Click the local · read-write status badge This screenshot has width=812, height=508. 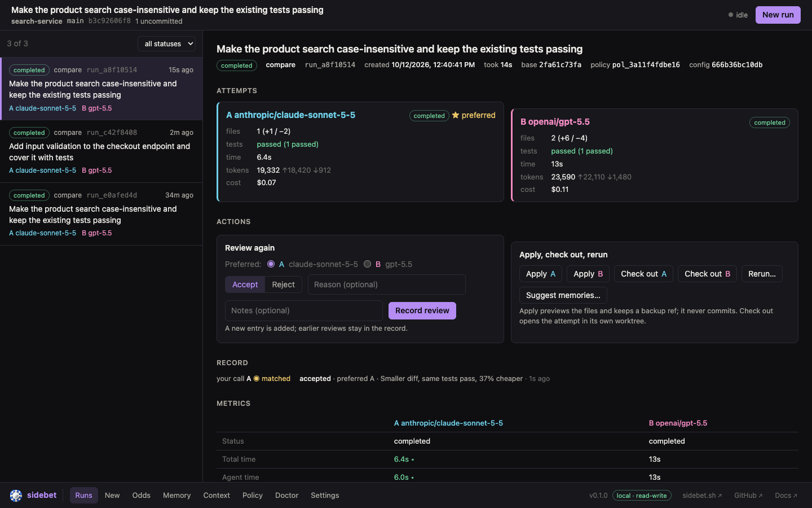642,496
